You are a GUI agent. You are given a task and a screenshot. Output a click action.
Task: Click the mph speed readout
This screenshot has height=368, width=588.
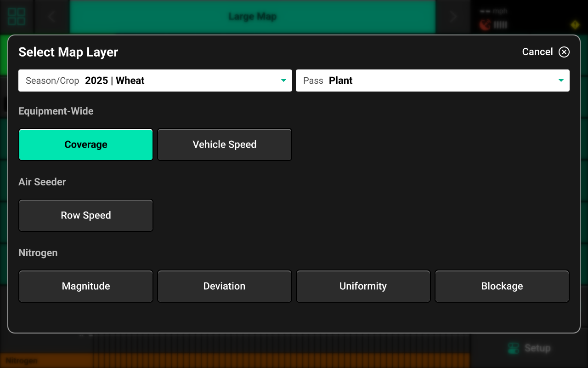coord(494,11)
